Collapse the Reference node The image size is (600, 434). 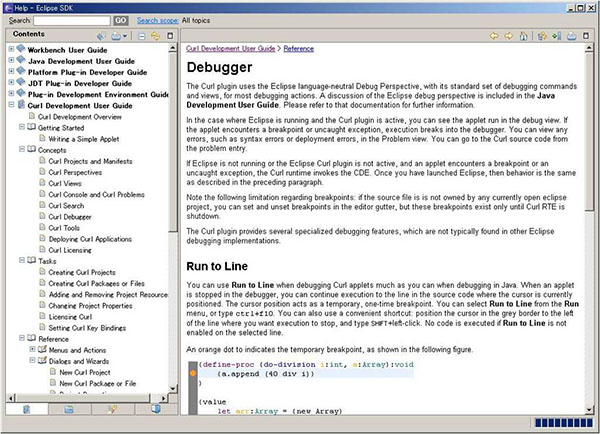pyautogui.click(x=22, y=338)
